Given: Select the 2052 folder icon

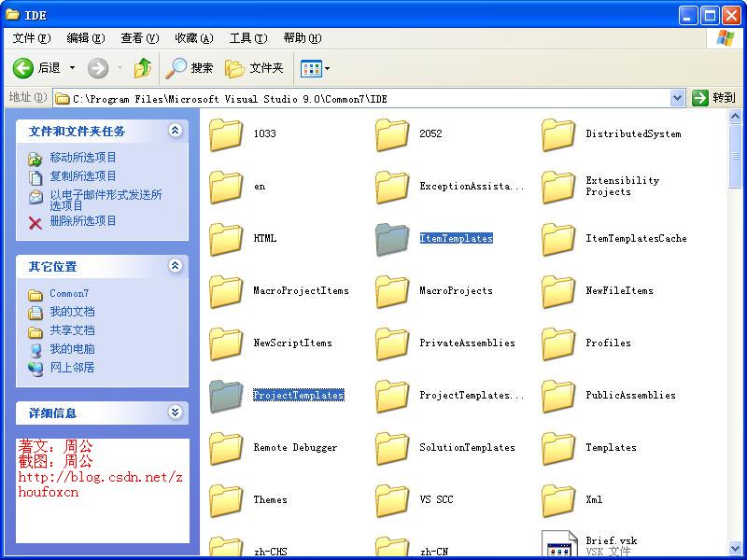Looking at the screenshot, I should click(x=392, y=134).
